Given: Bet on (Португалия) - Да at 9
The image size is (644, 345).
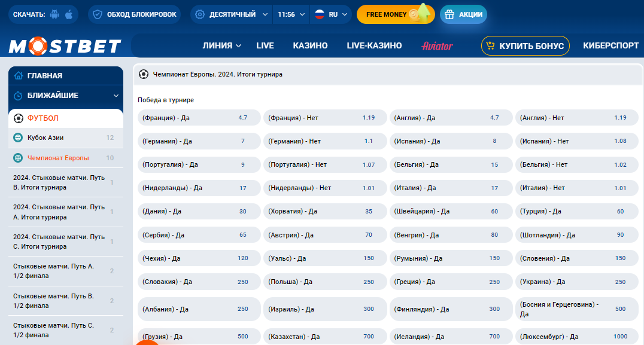Looking at the screenshot, I should [x=199, y=164].
